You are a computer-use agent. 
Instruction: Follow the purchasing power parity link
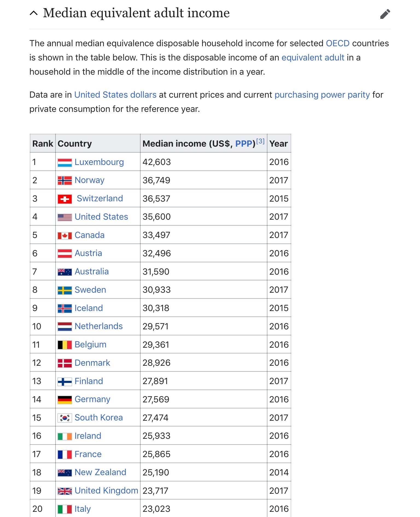(322, 95)
